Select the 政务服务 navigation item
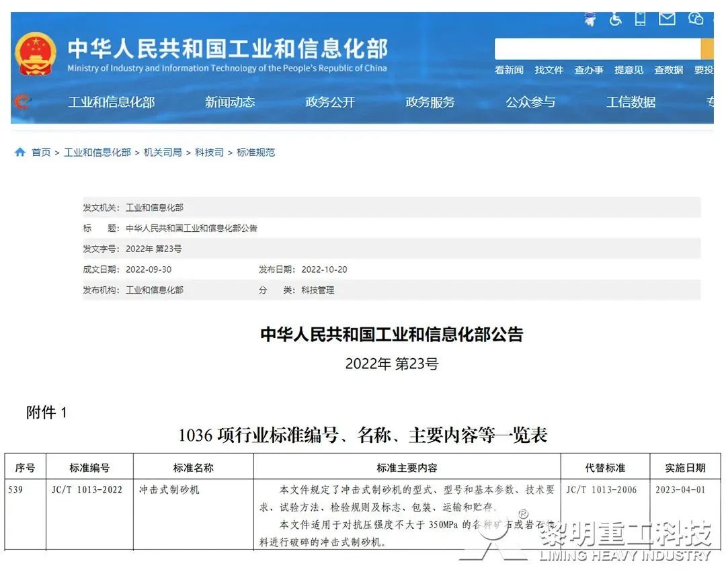The width and height of the screenshot is (726, 588). [430, 102]
